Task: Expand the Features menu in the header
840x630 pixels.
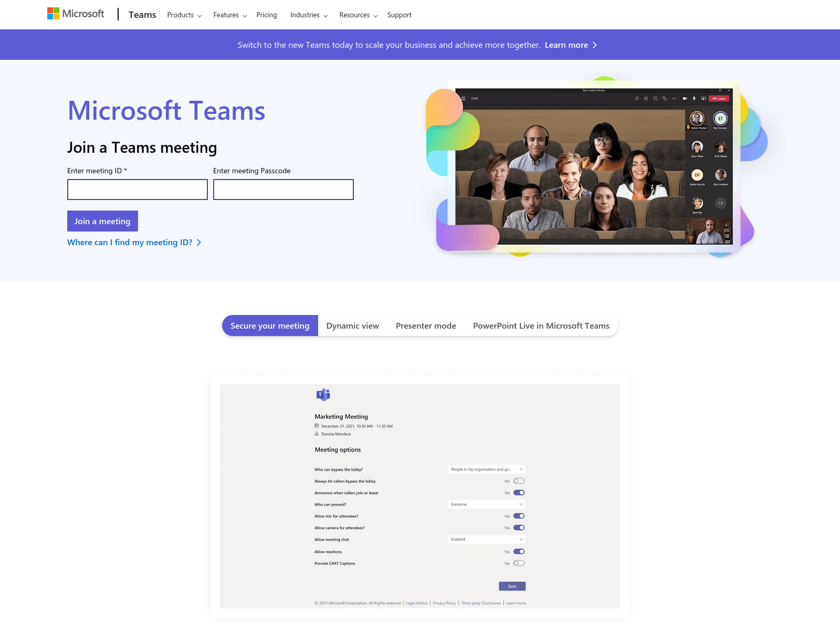Action: (x=230, y=15)
